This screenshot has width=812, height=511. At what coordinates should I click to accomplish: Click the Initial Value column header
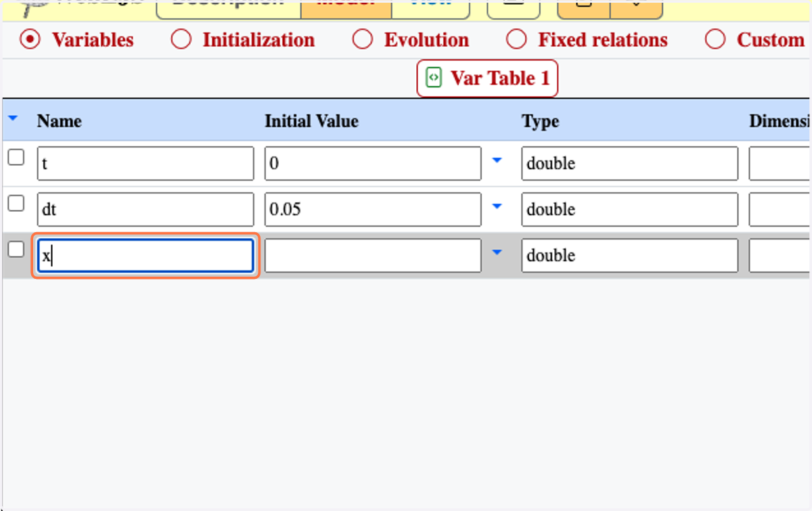point(311,121)
